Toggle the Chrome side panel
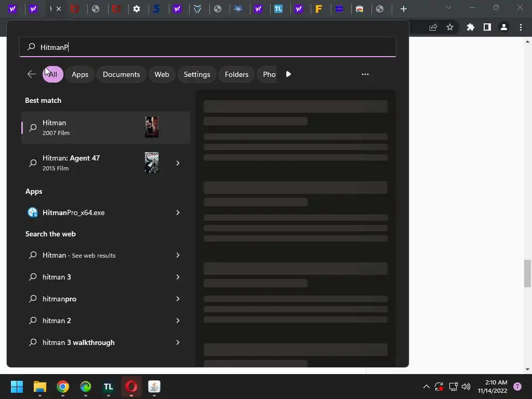This screenshot has height=399, width=532. tap(487, 27)
